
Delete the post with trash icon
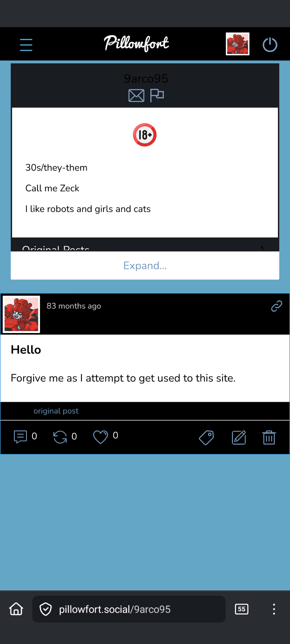click(269, 438)
